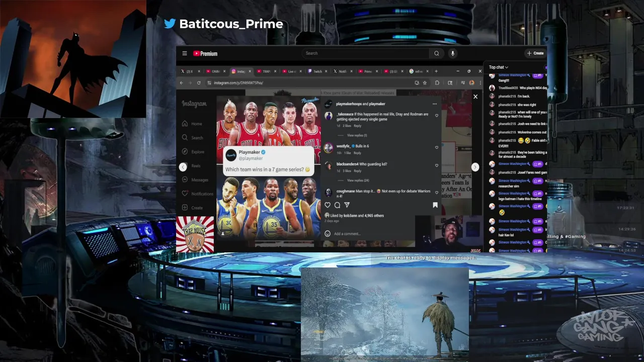Viewport: 644px width, 362px height.
Task: Click the Instagram wordmark logo
Action: pyautogui.click(x=194, y=104)
